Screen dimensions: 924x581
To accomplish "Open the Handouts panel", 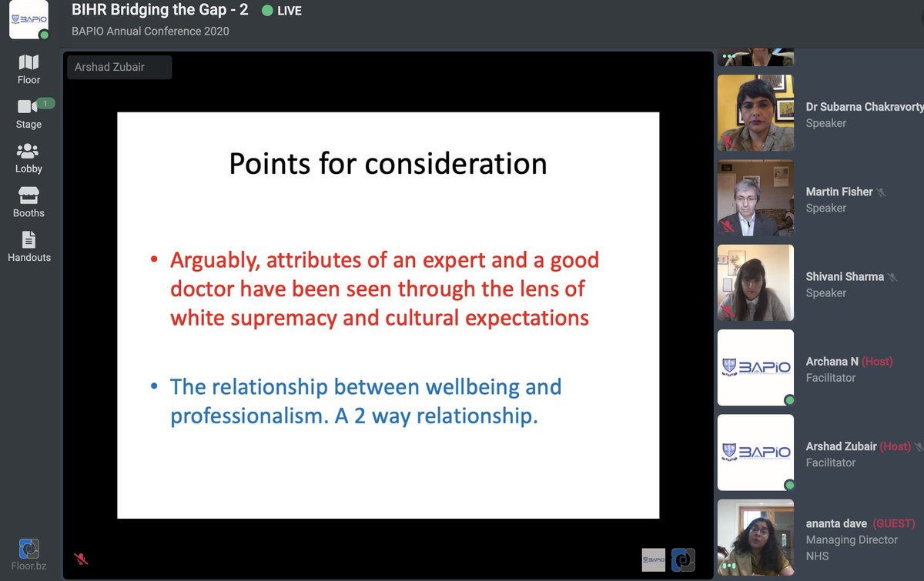I will click(29, 247).
